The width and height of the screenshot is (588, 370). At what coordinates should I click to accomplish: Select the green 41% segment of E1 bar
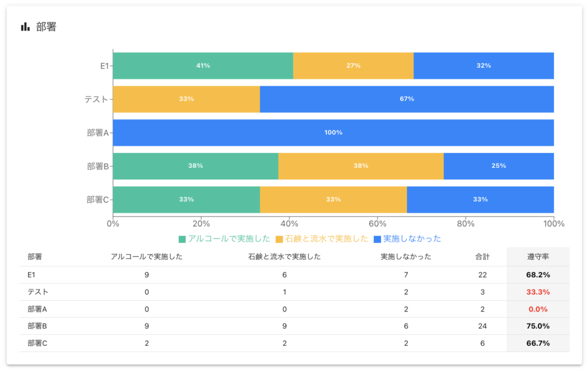click(x=203, y=65)
